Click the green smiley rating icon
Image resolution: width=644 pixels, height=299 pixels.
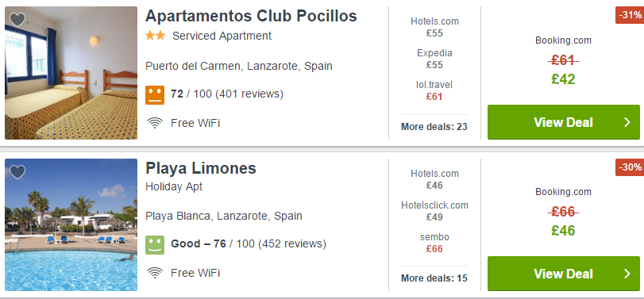point(155,245)
